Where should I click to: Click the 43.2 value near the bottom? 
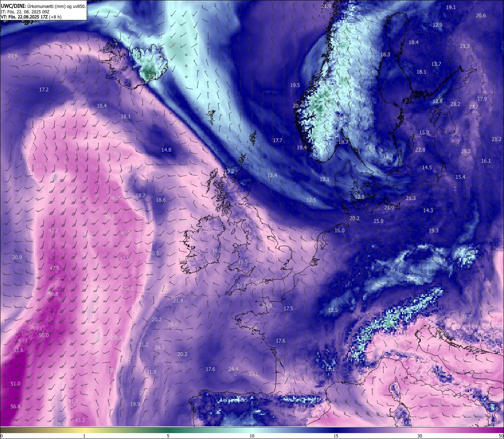coord(80,420)
